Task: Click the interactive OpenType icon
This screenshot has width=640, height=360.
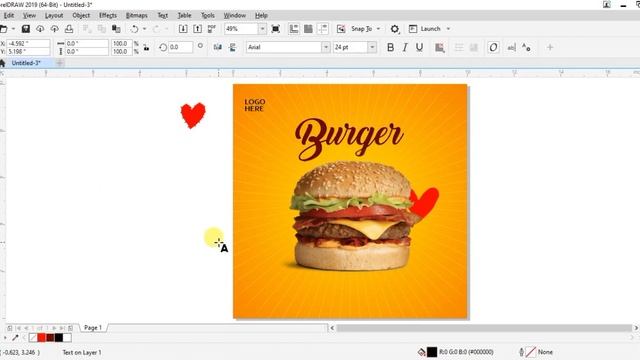Action: click(526, 48)
